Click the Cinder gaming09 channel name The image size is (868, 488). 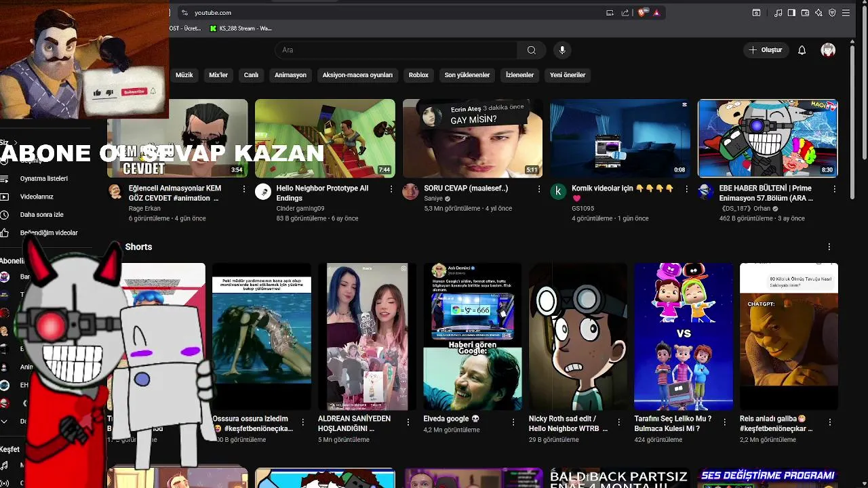[300, 209]
